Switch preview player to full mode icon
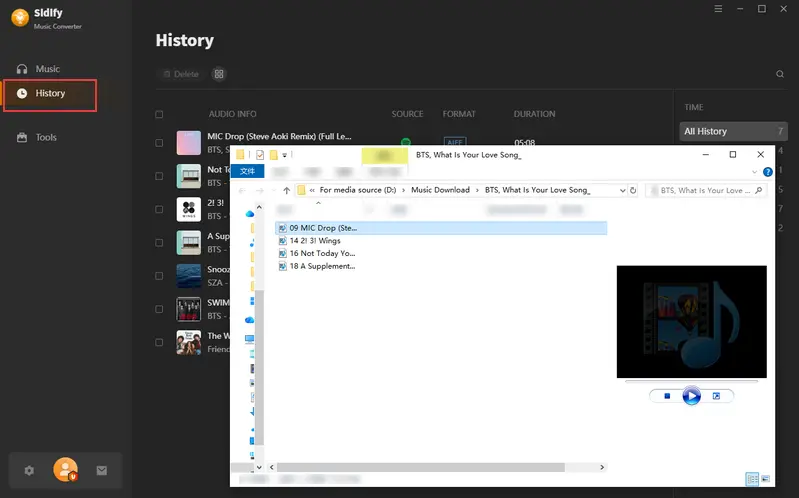Screen dimensions: 799x498 716,396
